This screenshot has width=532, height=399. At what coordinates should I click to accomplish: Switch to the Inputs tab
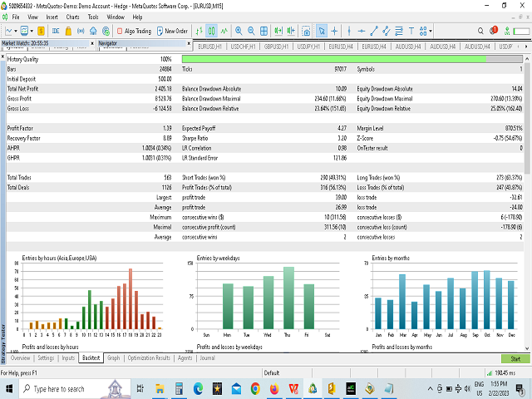click(x=68, y=358)
